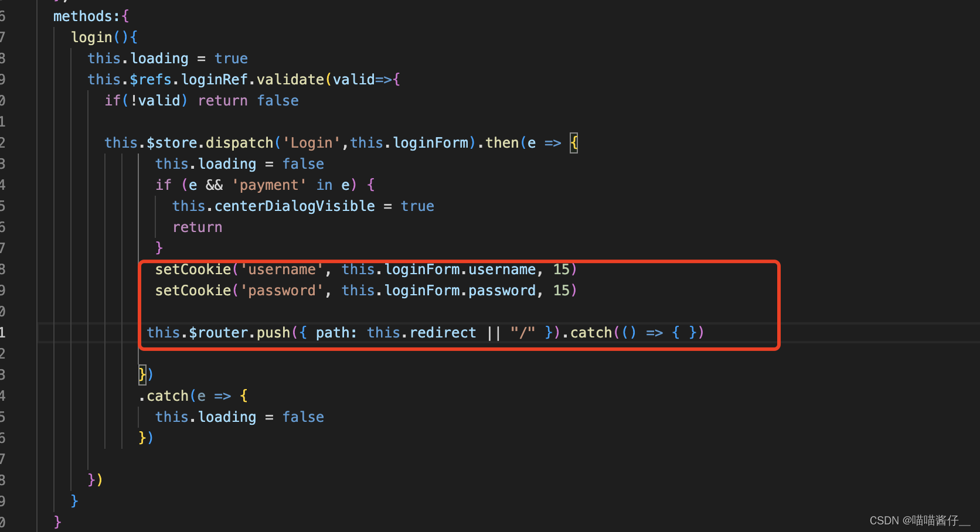The height and width of the screenshot is (532, 980).
Task: Click the this.loading = false inside catch
Action: pos(239,417)
